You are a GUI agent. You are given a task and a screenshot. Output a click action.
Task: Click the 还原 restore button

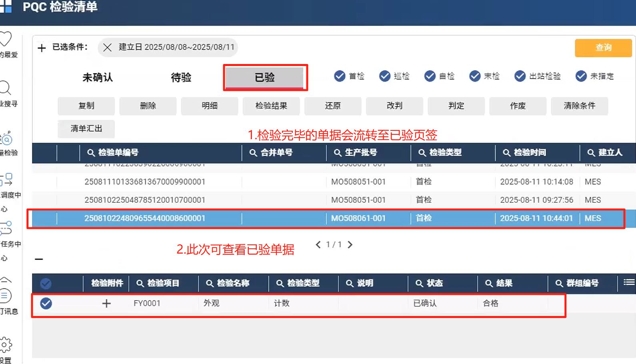333,106
